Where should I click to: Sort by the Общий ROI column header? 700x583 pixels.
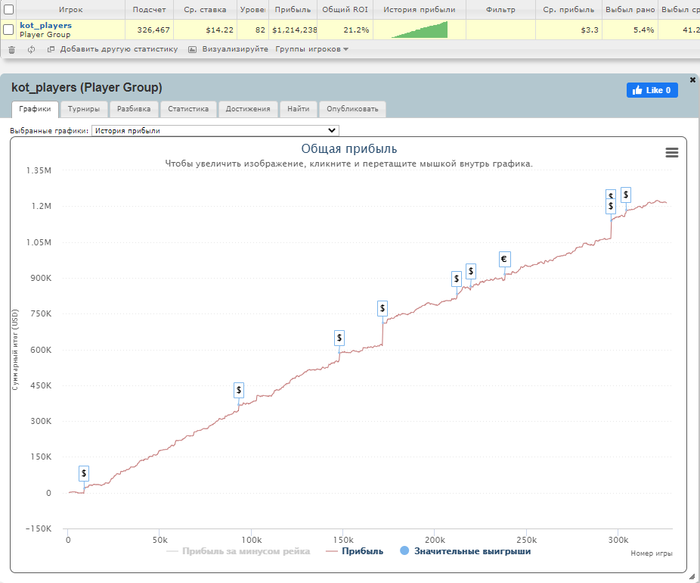pyautogui.click(x=345, y=8)
